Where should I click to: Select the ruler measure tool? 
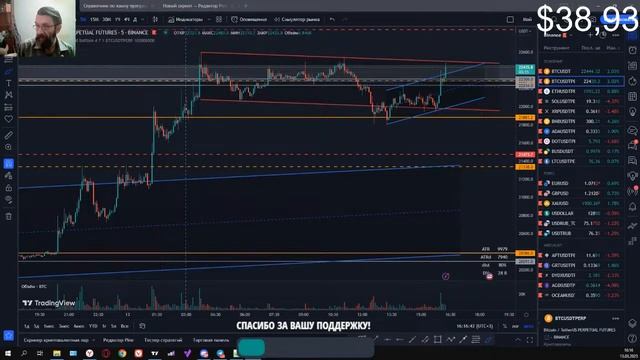9,135
